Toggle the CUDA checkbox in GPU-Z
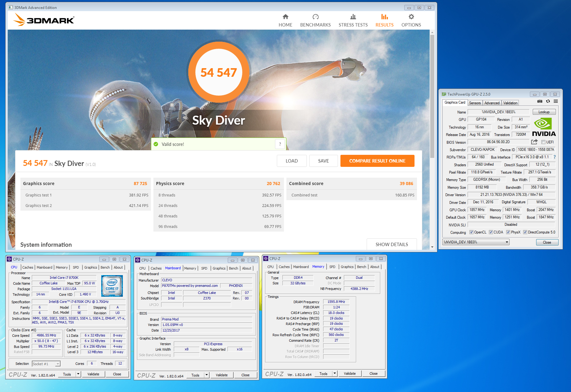Viewport: 571px width, 392px height. tap(491, 232)
